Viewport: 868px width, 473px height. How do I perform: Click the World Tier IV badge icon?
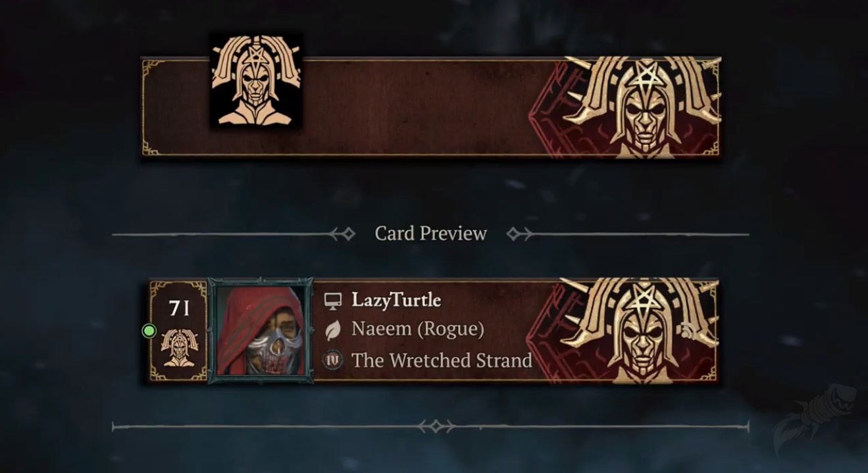[333, 361]
